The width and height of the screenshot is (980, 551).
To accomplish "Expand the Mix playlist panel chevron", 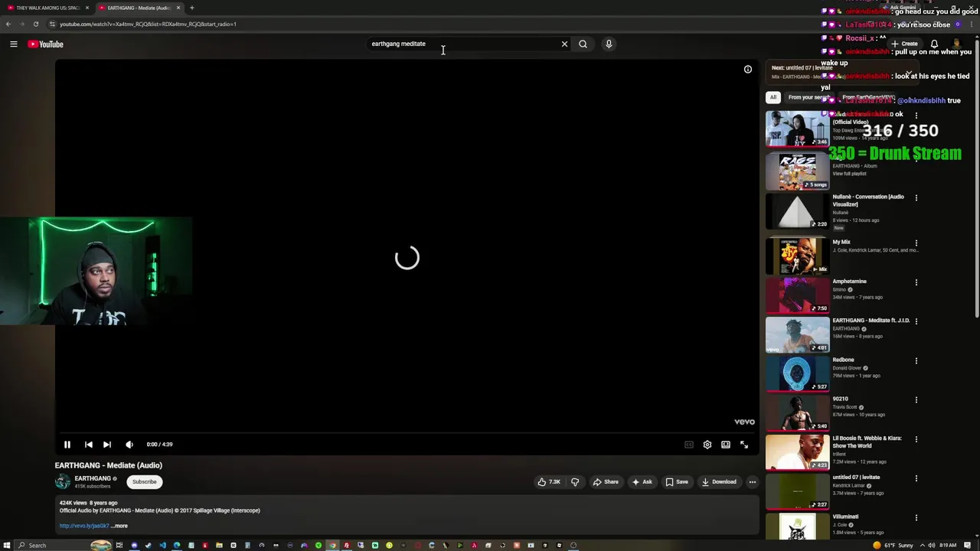I will click(x=909, y=73).
